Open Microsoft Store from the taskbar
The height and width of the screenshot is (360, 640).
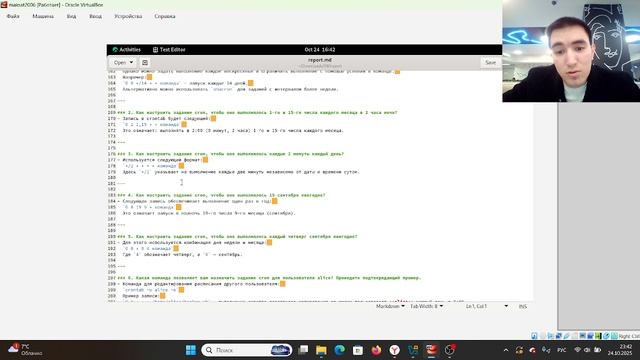click(x=358, y=350)
